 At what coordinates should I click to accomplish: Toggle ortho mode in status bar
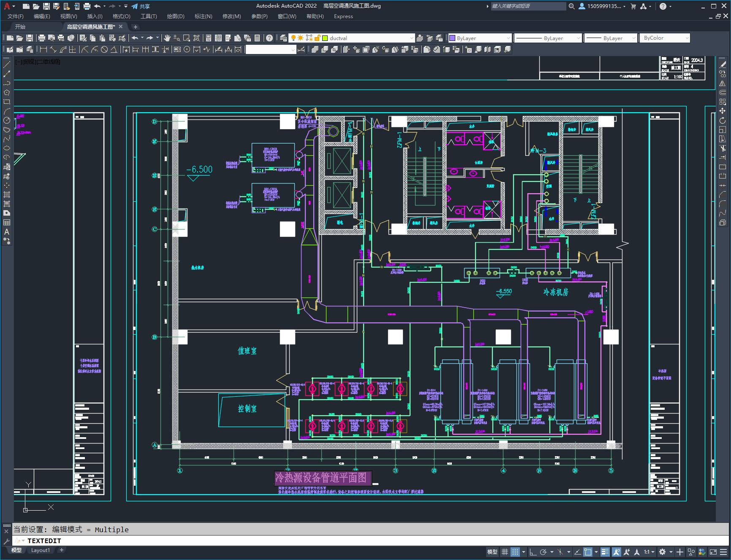click(x=533, y=552)
